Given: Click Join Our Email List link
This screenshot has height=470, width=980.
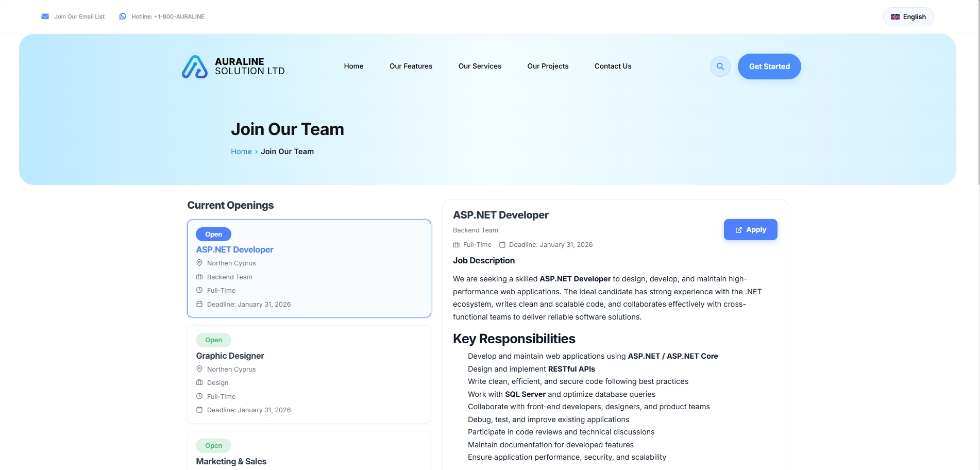Looking at the screenshot, I should [79, 16].
